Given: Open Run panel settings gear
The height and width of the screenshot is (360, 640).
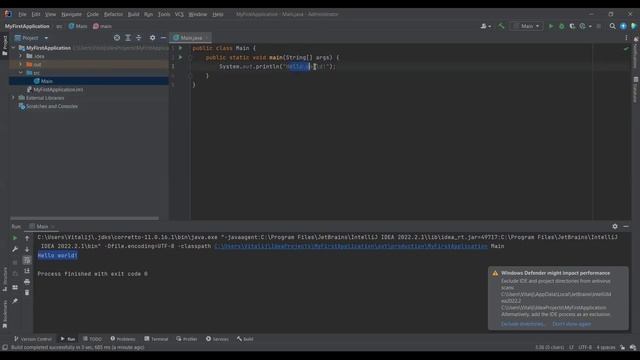Looking at the screenshot, I should 615,226.
